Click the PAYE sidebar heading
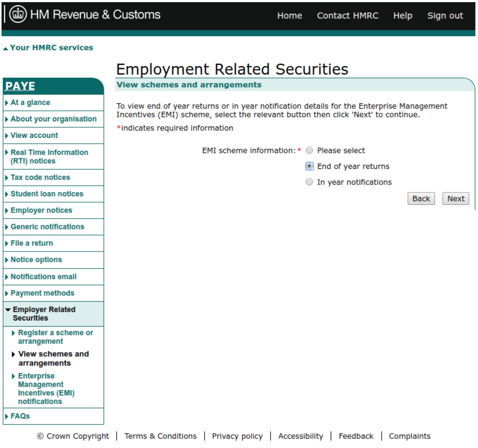This screenshot has width=478, height=448. (20, 86)
